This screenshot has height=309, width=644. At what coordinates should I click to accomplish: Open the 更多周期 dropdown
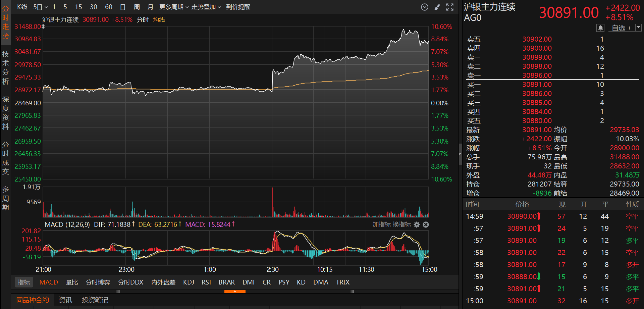coord(174,7)
